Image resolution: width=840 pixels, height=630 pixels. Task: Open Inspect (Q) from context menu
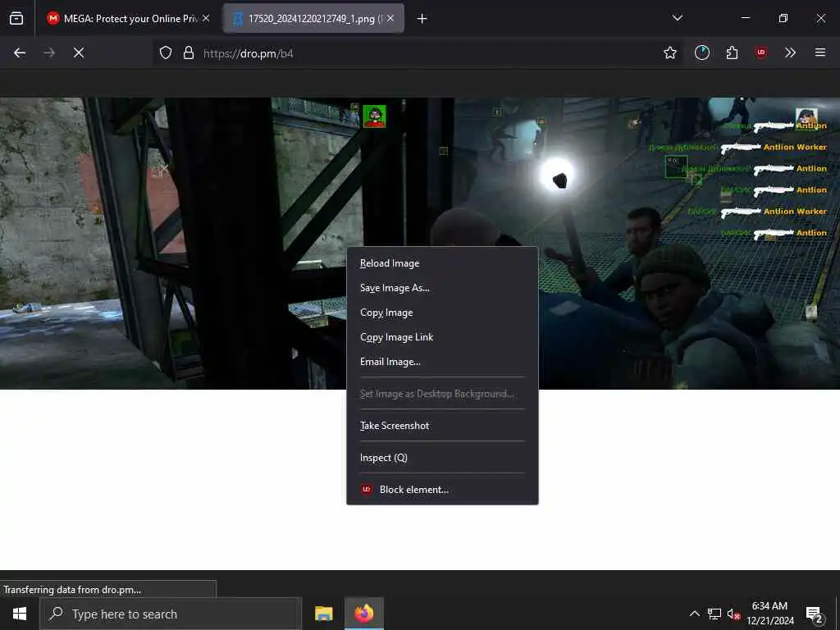[442, 458]
